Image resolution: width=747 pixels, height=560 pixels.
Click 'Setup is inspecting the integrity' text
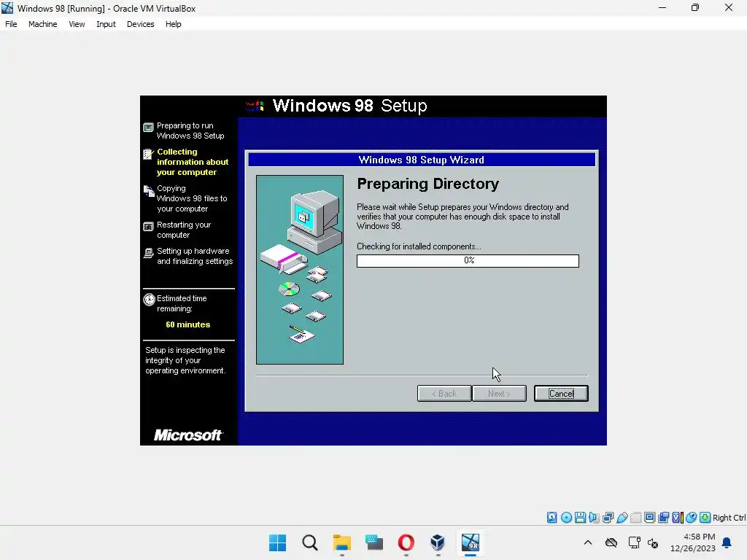pyautogui.click(x=185, y=360)
